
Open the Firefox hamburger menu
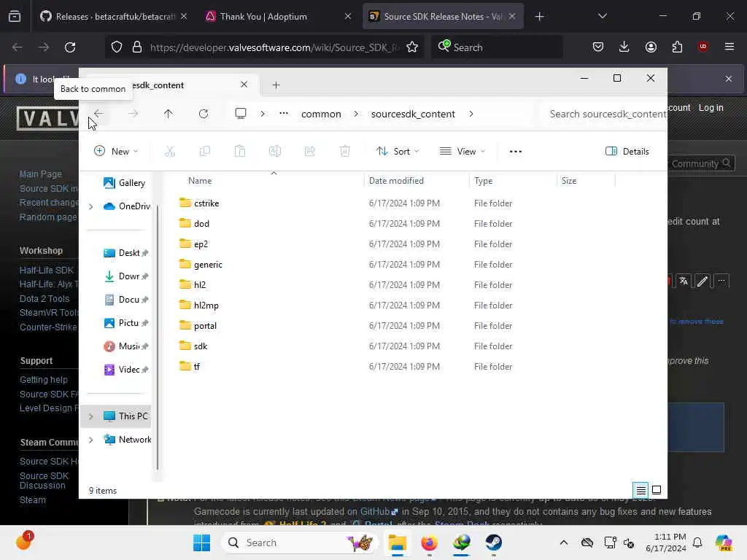pyautogui.click(x=729, y=47)
